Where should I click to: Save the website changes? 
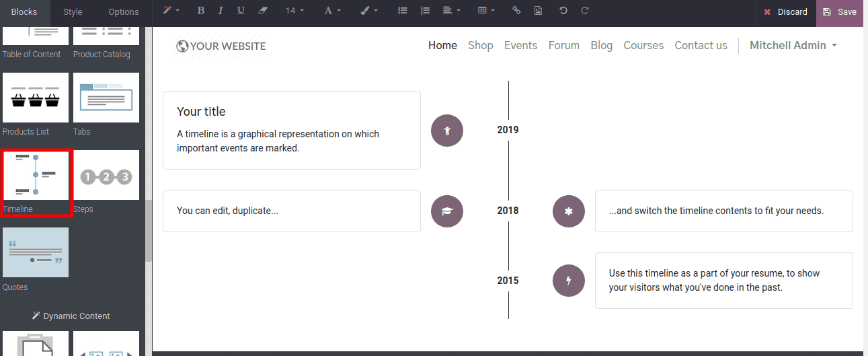(x=840, y=12)
